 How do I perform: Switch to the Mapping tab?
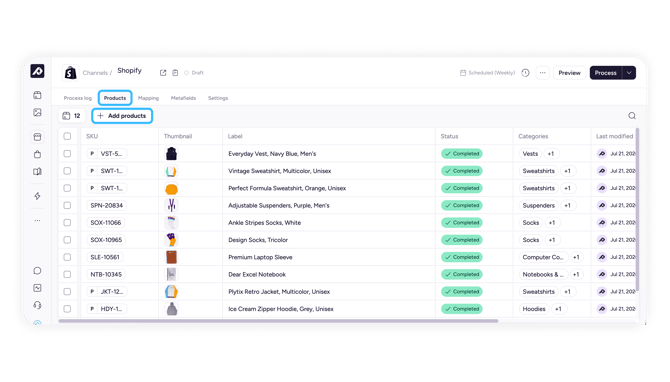(x=148, y=98)
